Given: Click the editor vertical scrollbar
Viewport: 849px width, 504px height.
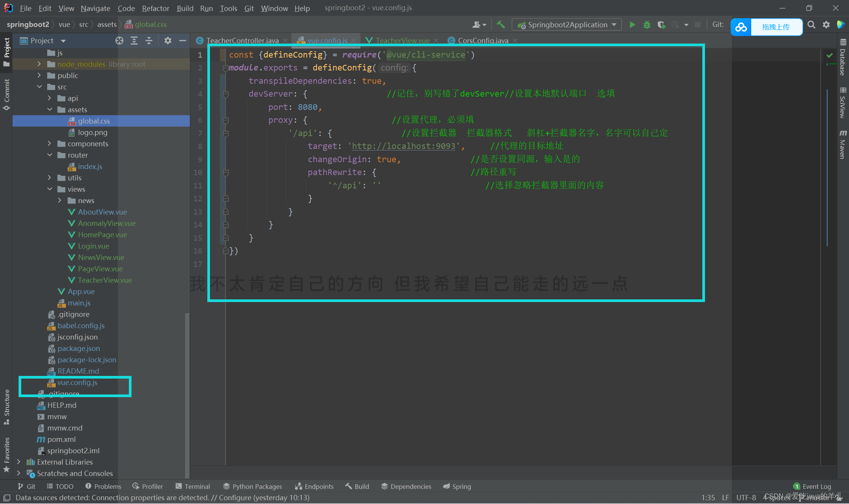Looking at the screenshot, I should (x=827, y=167).
